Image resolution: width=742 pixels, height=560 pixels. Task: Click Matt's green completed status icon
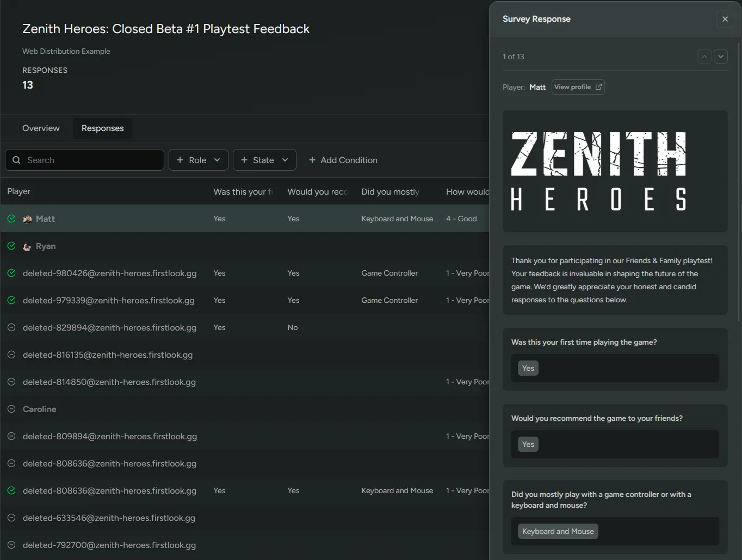pyautogui.click(x=11, y=219)
